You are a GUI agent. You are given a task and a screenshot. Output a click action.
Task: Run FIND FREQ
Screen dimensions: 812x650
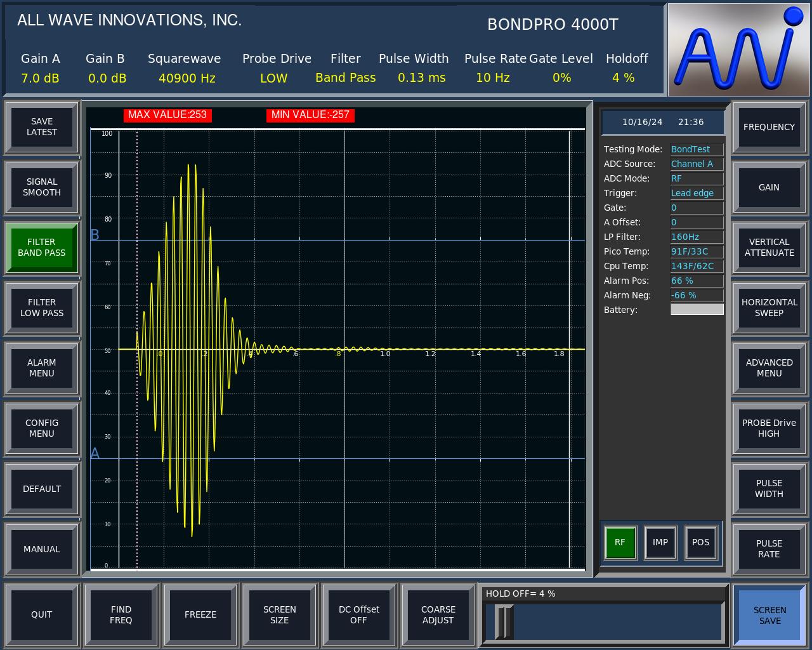(121, 614)
